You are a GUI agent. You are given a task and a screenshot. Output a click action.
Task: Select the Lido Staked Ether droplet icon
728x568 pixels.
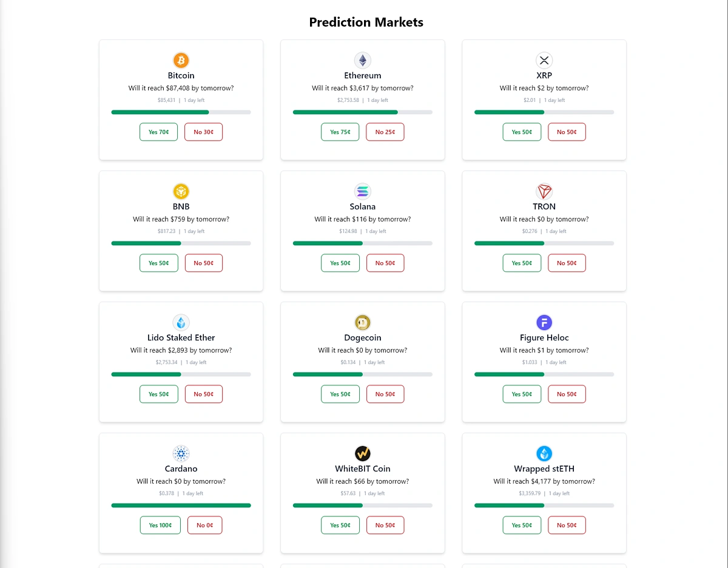click(x=181, y=322)
